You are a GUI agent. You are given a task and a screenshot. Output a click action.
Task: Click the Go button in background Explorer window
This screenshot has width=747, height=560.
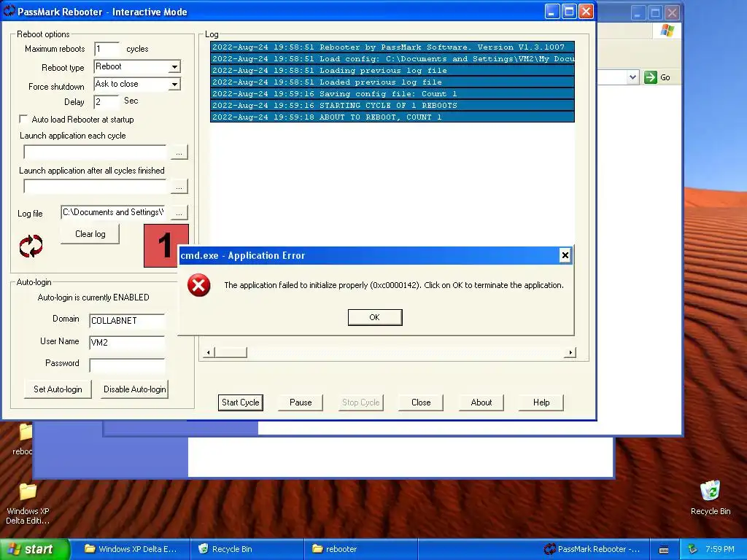(x=657, y=77)
